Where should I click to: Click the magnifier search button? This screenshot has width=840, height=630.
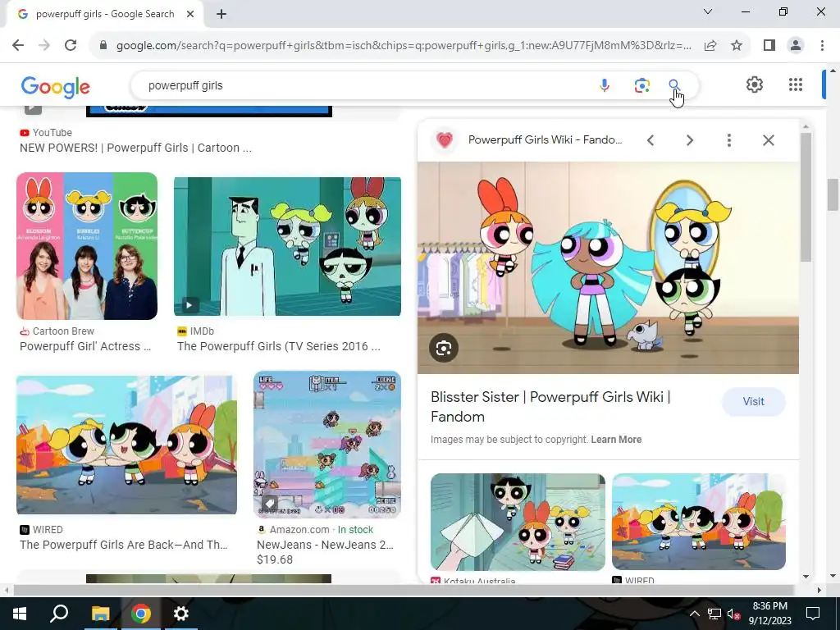674,85
